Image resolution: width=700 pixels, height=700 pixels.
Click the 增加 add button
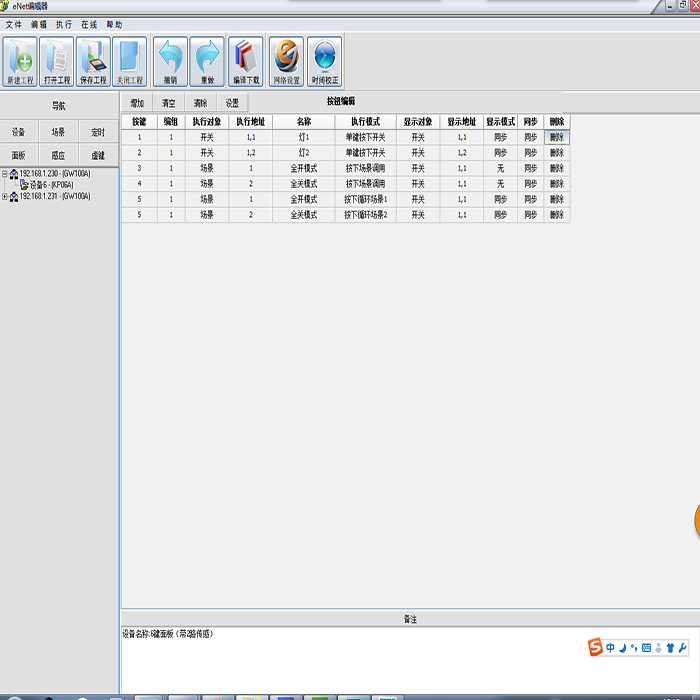(x=137, y=103)
